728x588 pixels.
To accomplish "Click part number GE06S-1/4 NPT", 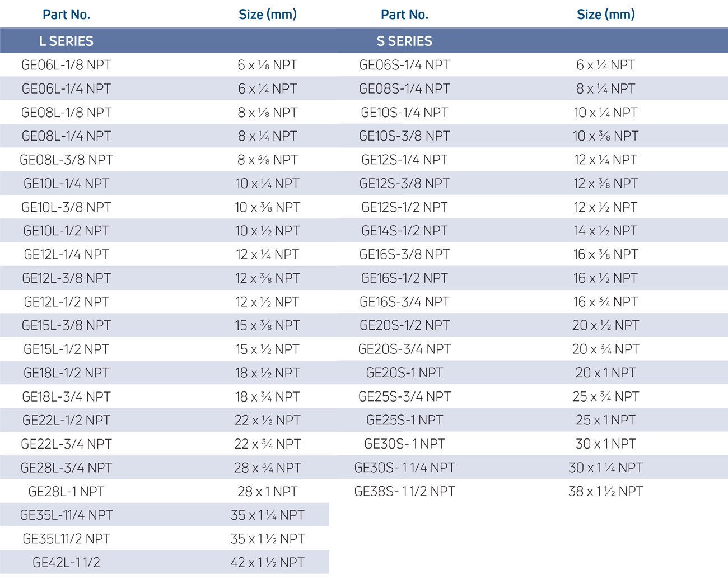I will coord(404,65).
